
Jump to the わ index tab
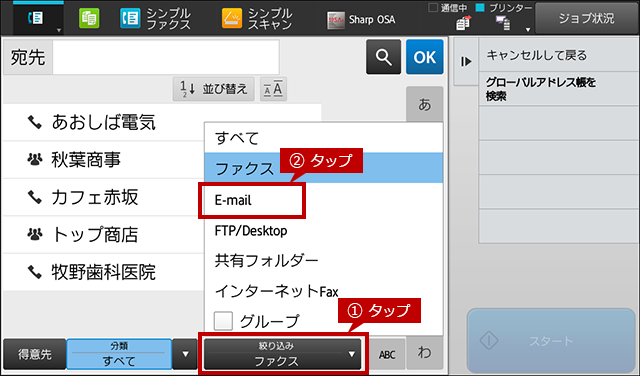coord(424,353)
